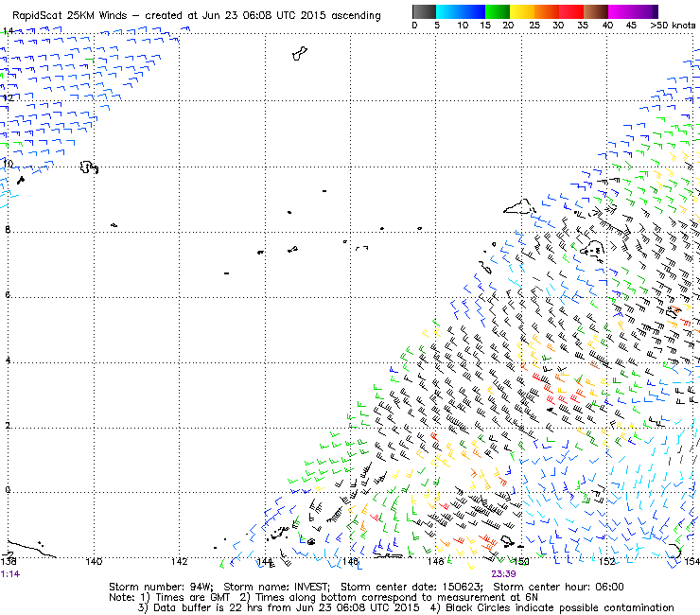Click "Jun 23 06:08 UTC 2015" in the title
Image resolution: width=700 pixels, height=615 pixels.
[262, 16]
